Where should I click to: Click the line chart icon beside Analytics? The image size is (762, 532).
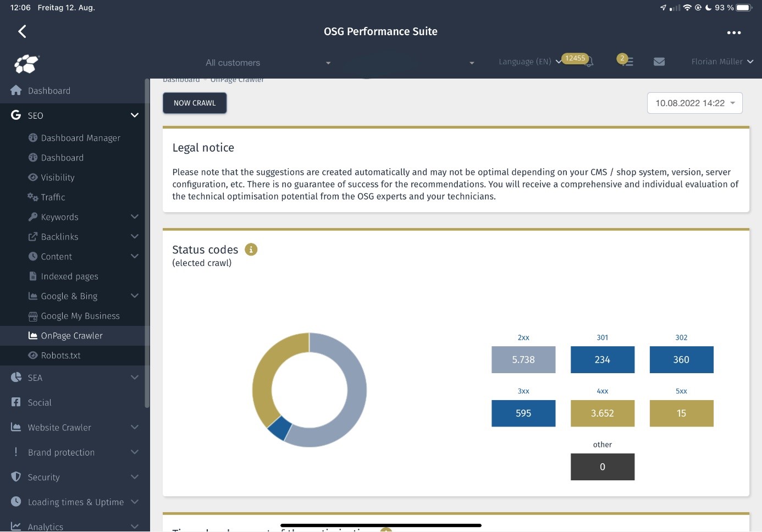click(x=16, y=526)
